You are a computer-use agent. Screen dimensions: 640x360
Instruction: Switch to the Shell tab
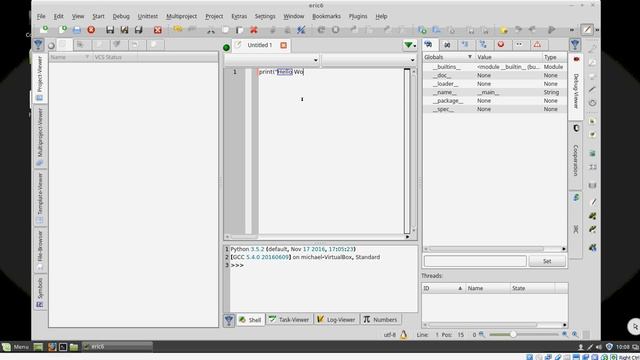(x=250, y=320)
